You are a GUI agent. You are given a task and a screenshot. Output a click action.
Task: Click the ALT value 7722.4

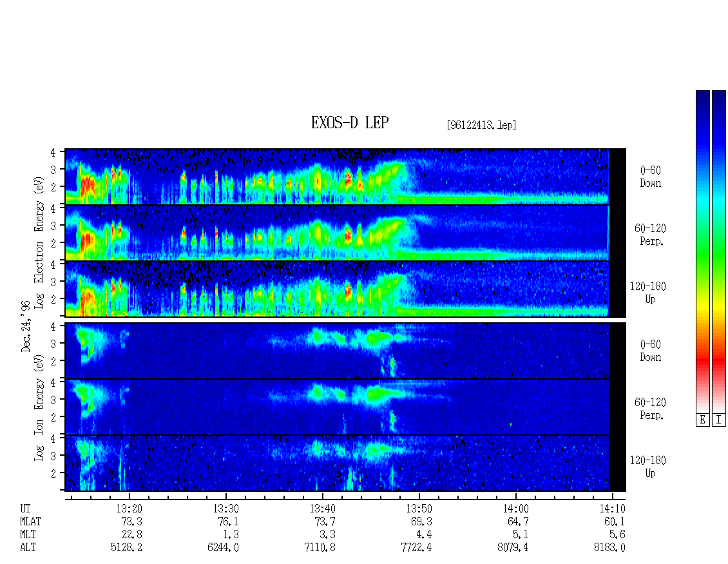pyautogui.click(x=416, y=548)
